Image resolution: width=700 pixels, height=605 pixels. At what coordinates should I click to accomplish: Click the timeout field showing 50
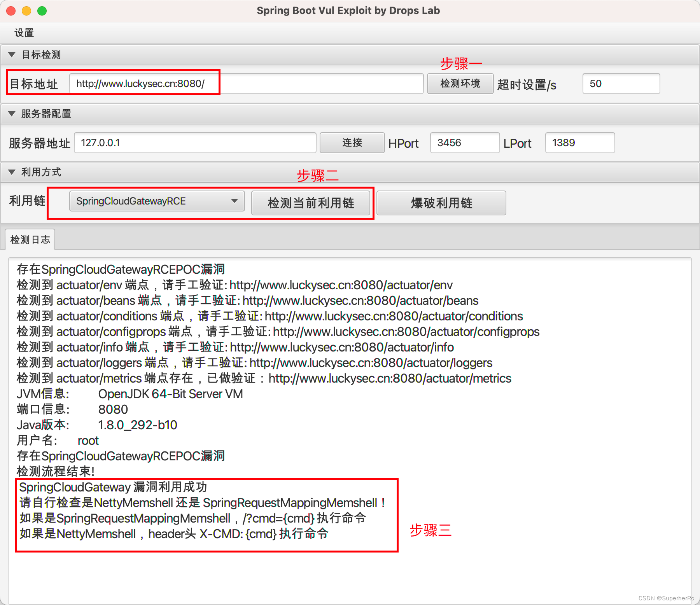(621, 84)
